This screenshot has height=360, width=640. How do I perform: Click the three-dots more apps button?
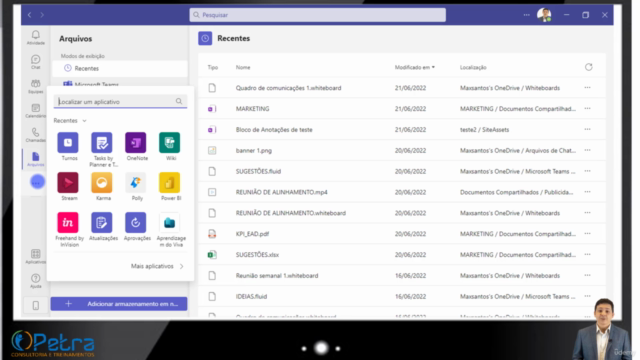click(x=37, y=182)
